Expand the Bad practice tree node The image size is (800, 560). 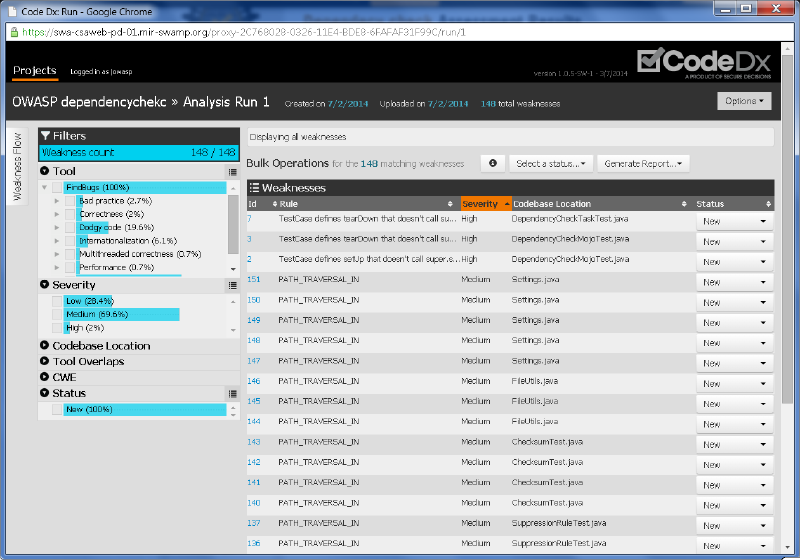tap(56, 201)
